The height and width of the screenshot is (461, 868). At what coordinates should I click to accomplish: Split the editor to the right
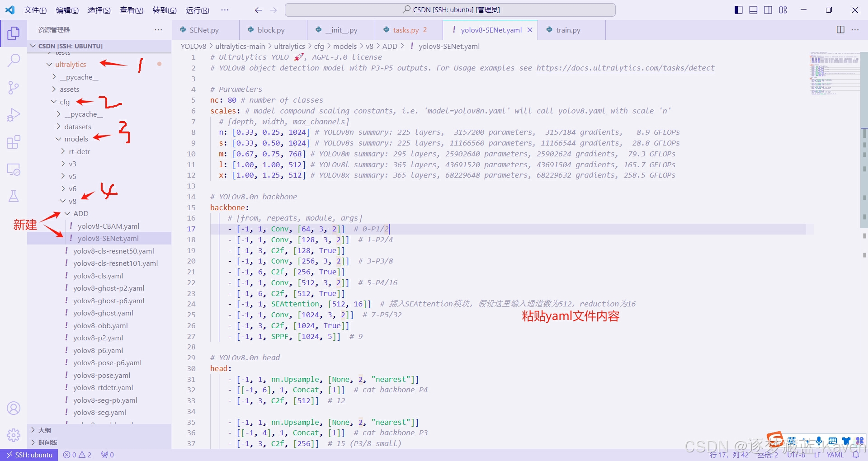840,30
